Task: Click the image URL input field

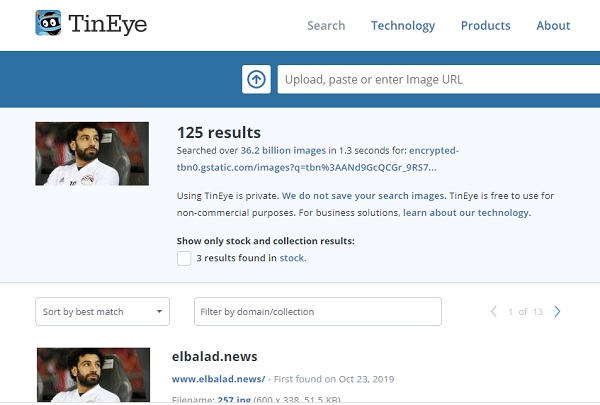Action: point(439,79)
